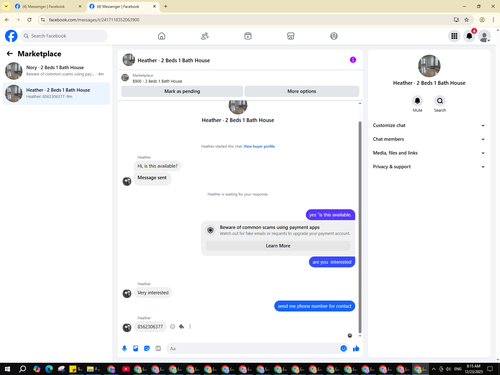Go to Facebook Home feed icon
500x375 pixels.
[161, 36]
